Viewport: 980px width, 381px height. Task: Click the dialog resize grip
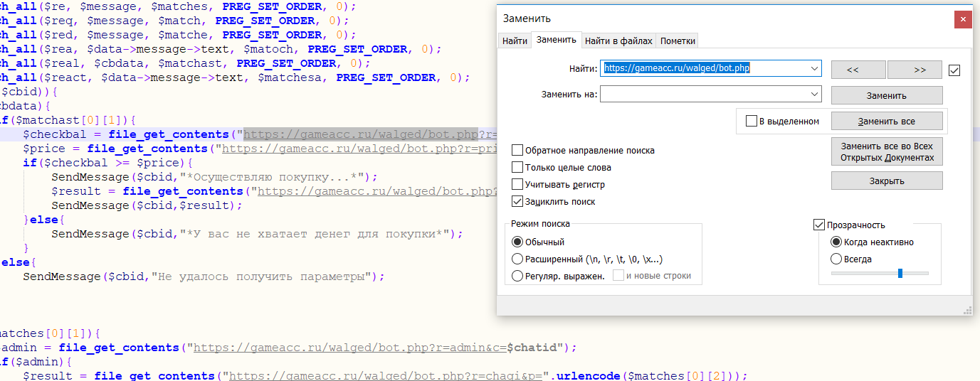click(968, 310)
